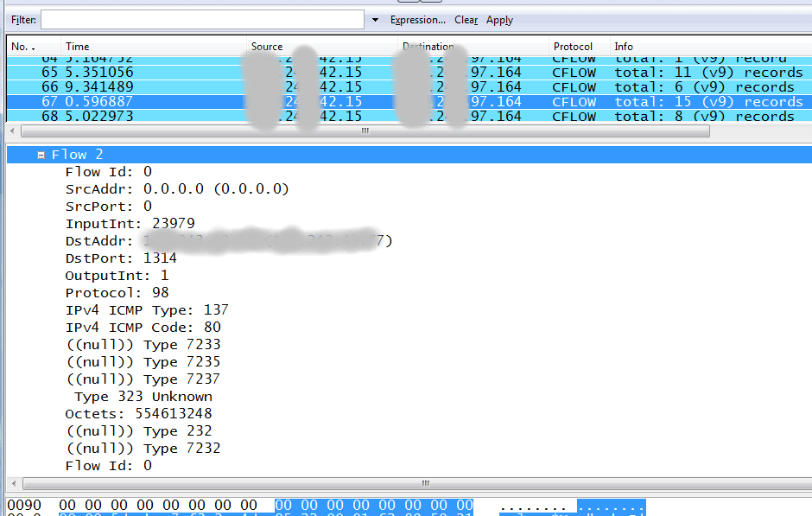Select the Protocol: 98 field

117,293
